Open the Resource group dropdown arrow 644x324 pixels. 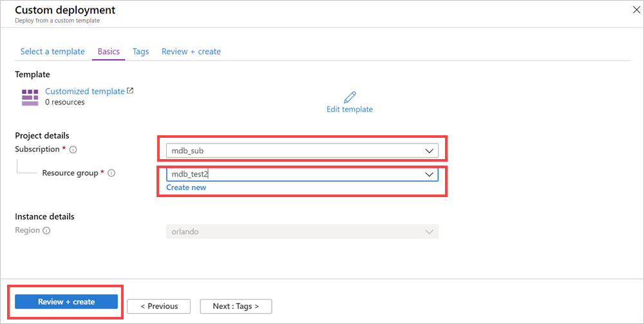(430, 174)
